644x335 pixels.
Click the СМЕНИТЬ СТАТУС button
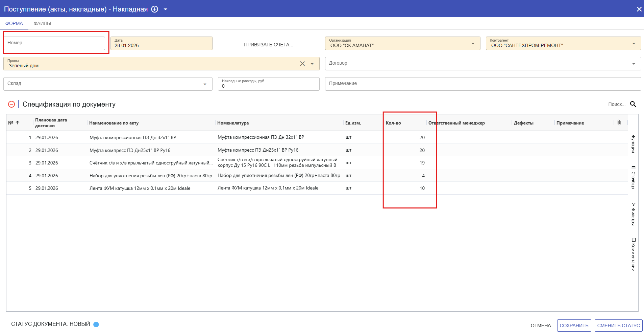[x=618, y=326]
